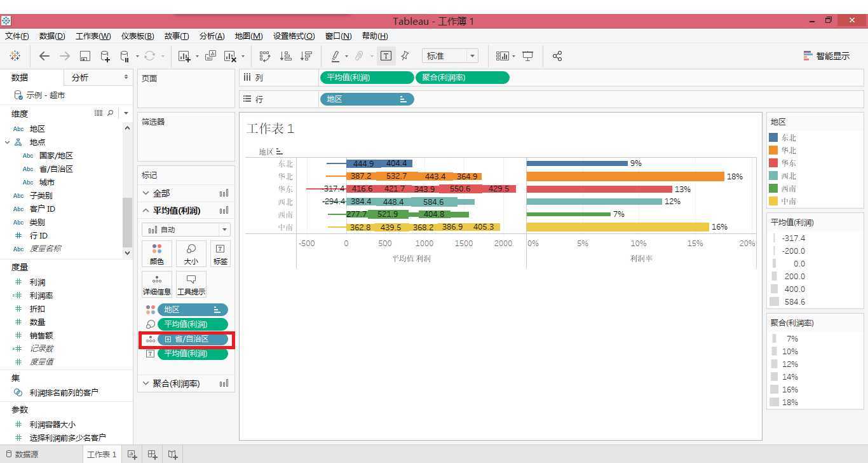Click the undo back arrow
Screen dimensions: 868x463
44,56
